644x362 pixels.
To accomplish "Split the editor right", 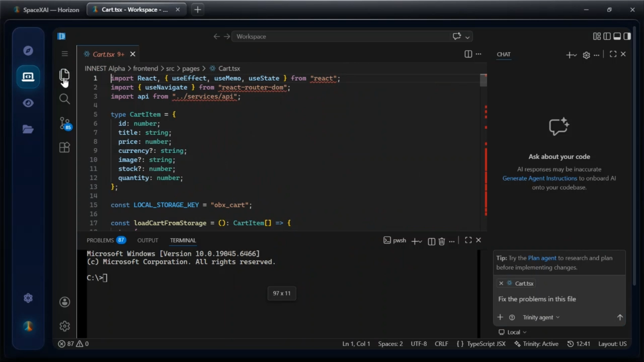I will point(468,54).
